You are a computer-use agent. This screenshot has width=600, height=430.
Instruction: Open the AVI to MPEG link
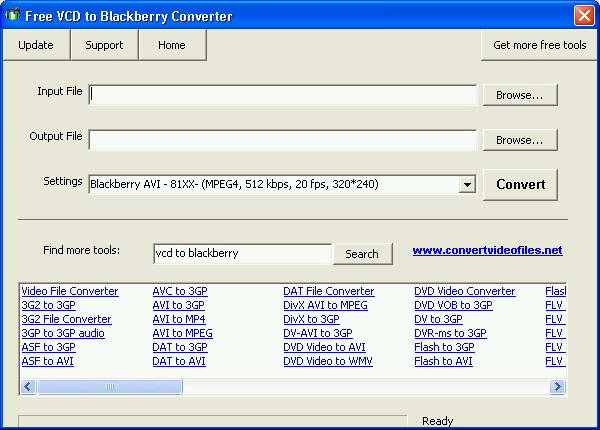[x=183, y=333]
